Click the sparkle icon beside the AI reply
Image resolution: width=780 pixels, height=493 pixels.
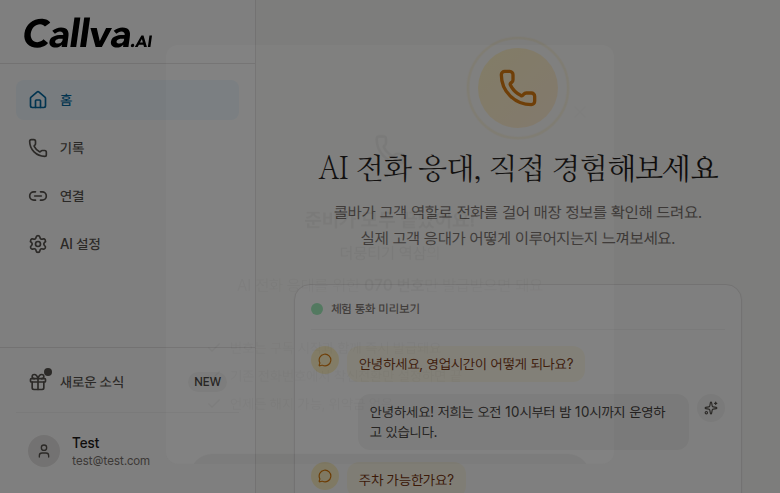(711, 408)
